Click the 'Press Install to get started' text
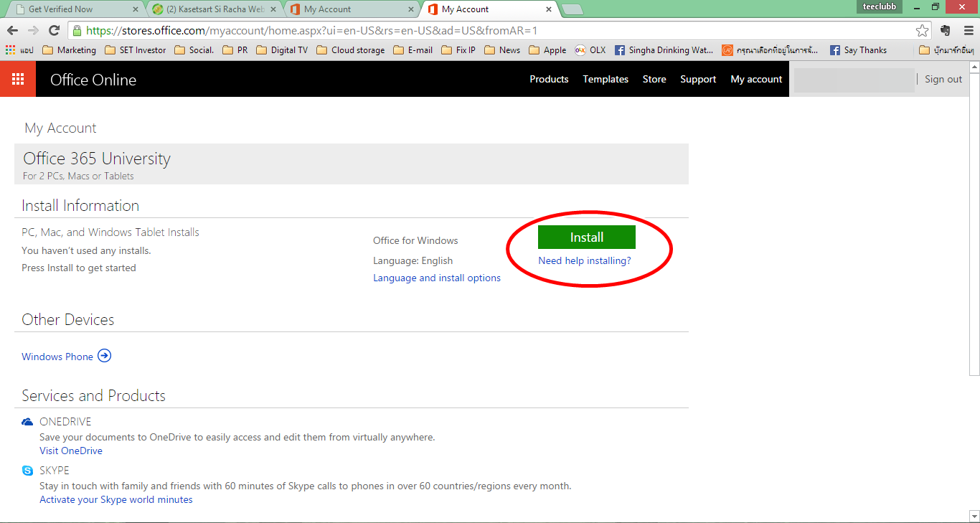Image resolution: width=980 pixels, height=523 pixels. [x=79, y=268]
